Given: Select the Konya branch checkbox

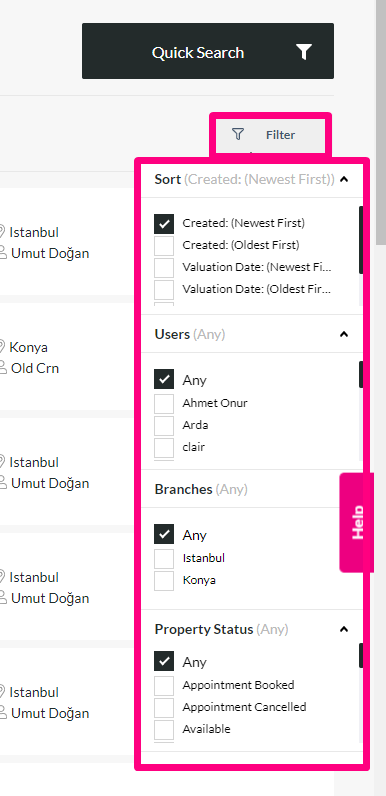Looking at the screenshot, I should 164,581.
